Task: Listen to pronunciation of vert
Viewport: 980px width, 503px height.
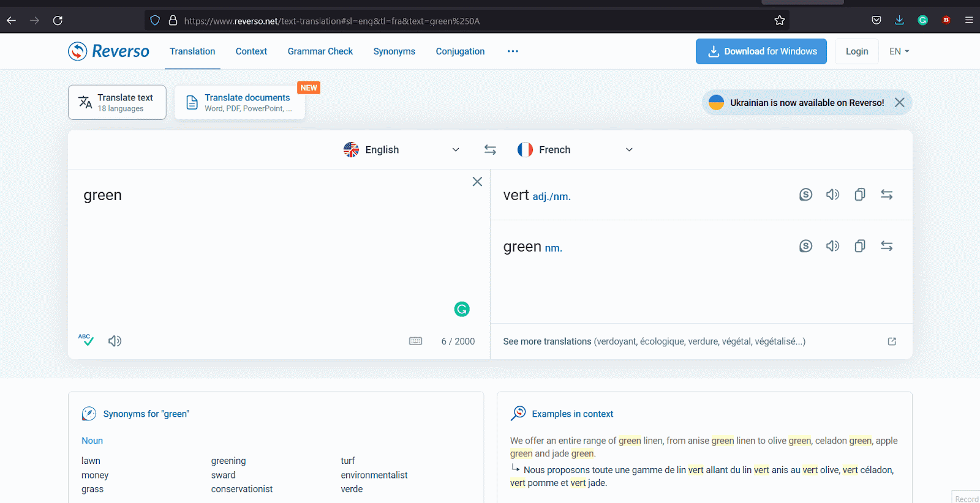Action: (832, 195)
